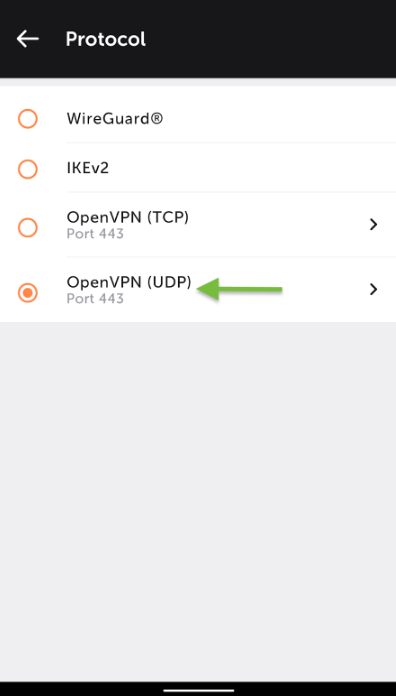
Task: Select the WireGuard radio button
Action: click(28, 119)
